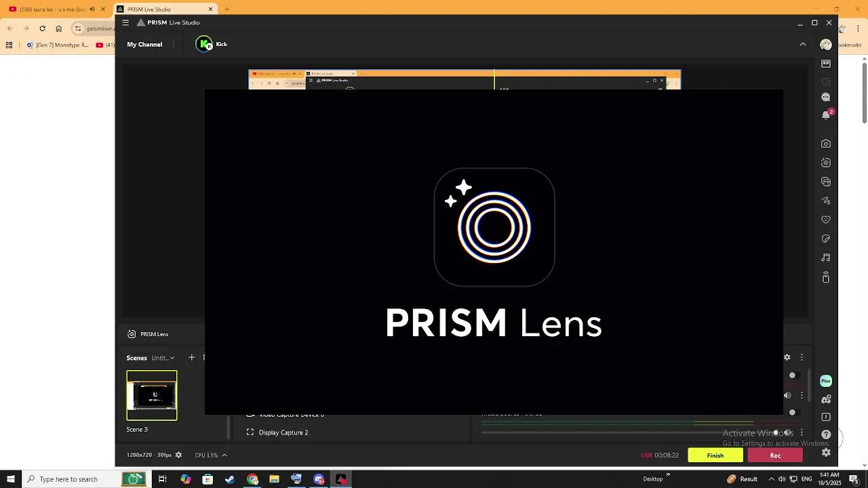Open the stacked layers icon in sidebar
This screenshot has height=488, width=868.
tap(826, 182)
